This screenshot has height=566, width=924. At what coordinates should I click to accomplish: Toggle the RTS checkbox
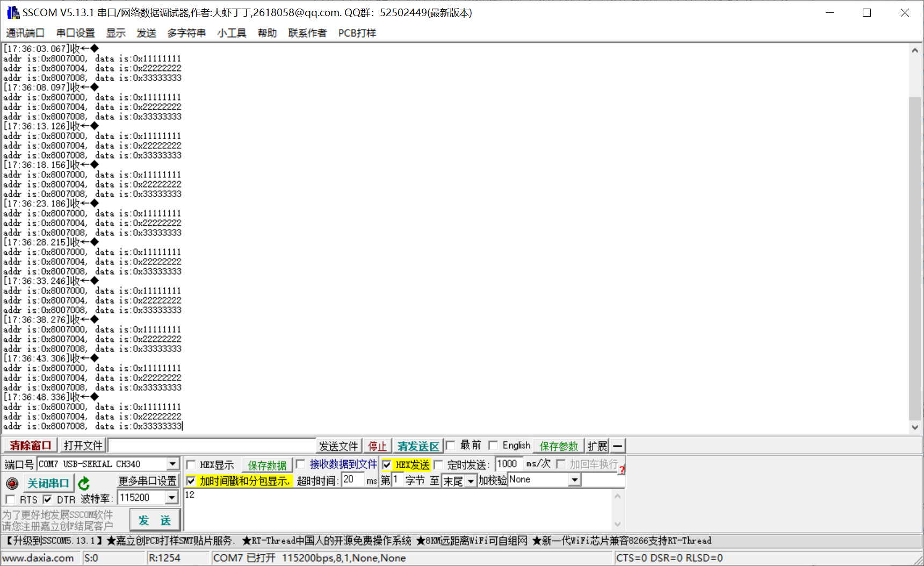coord(10,499)
